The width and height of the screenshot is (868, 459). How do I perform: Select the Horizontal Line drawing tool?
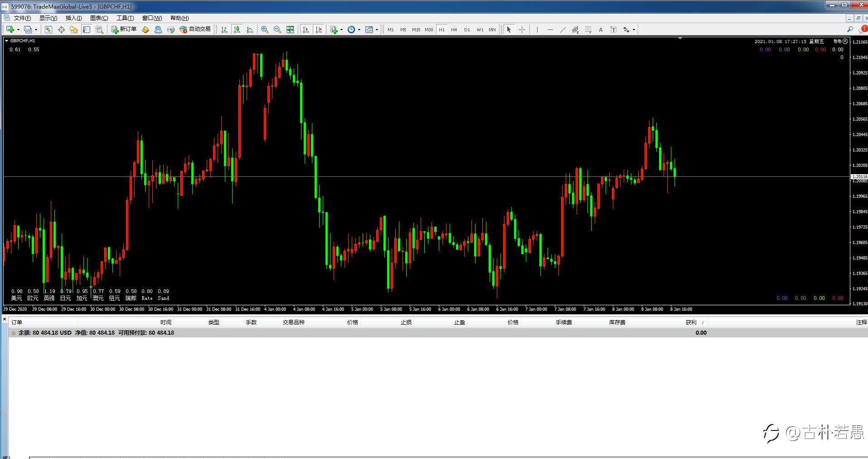click(550, 29)
